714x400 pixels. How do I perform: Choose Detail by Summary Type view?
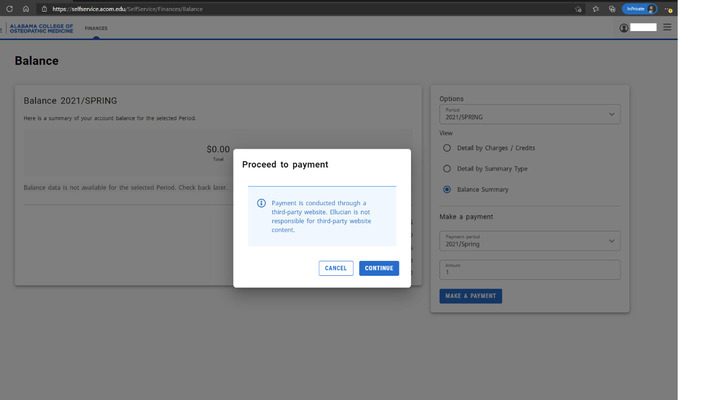pos(447,169)
